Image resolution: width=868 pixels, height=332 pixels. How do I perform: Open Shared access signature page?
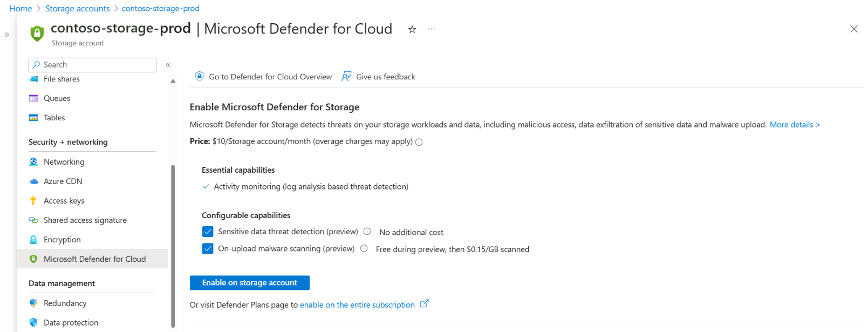(x=85, y=220)
